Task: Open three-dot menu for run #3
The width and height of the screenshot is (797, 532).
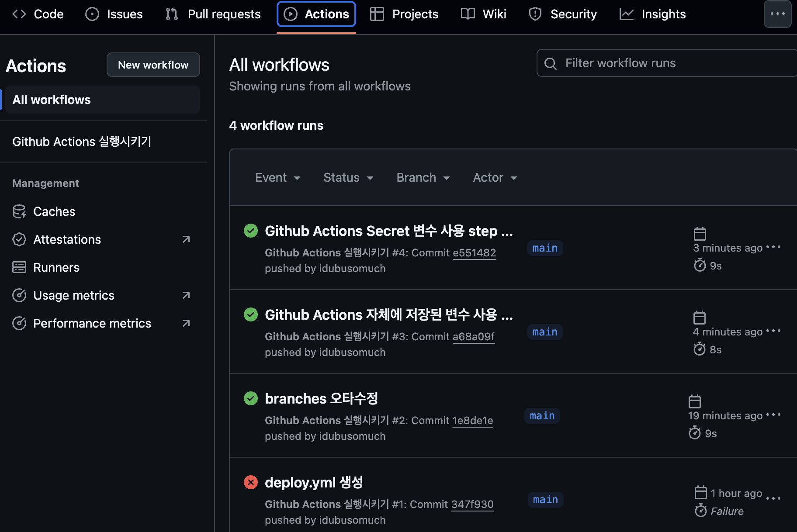Action: [773, 331]
